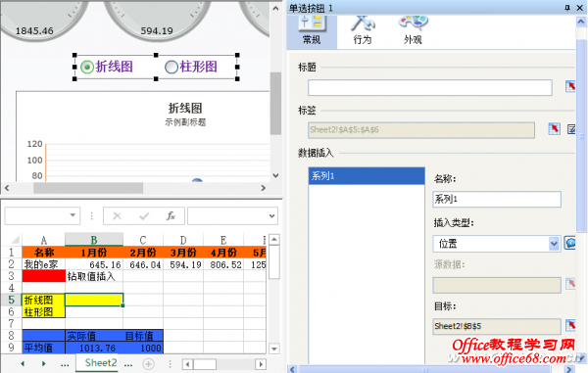Screen dimensions: 588x373
Task: Click the confirm checkmark in formula bar
Action: (144, 216)
